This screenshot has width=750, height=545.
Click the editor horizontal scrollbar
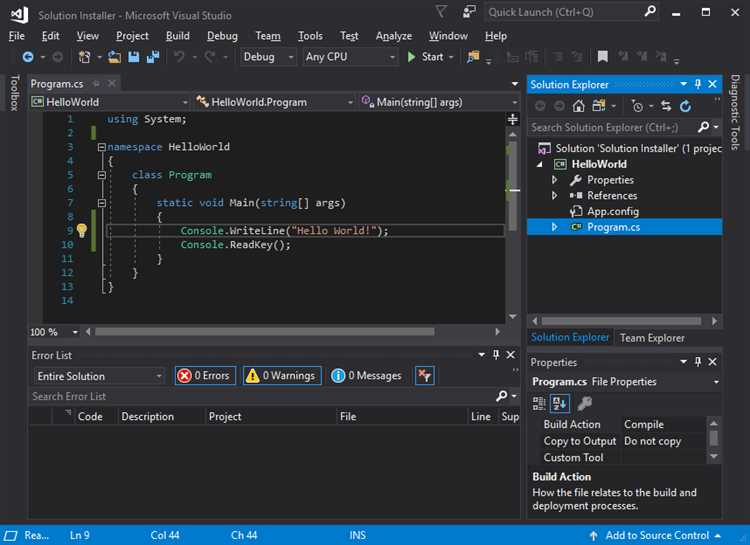265,332
